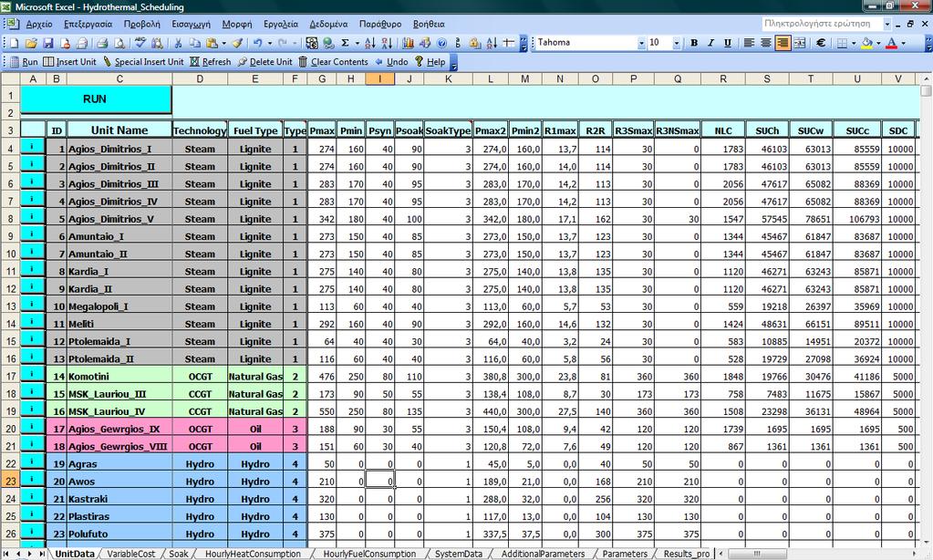933x560 pixels.
Task: Toggle italic formatting
Action: point(710,43)
